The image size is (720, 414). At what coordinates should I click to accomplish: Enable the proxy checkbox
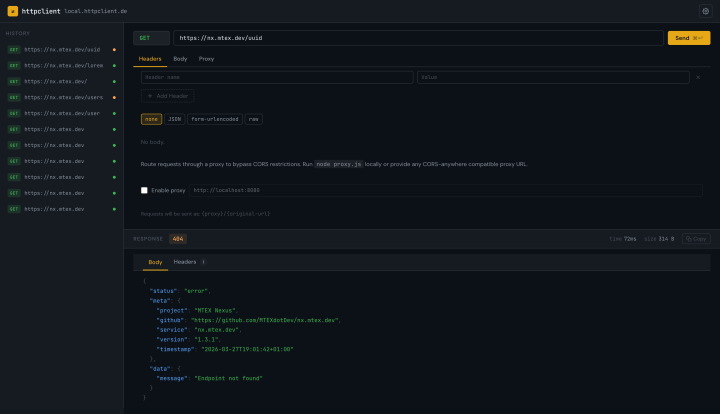pyautogui.click(x=144, y=190)
